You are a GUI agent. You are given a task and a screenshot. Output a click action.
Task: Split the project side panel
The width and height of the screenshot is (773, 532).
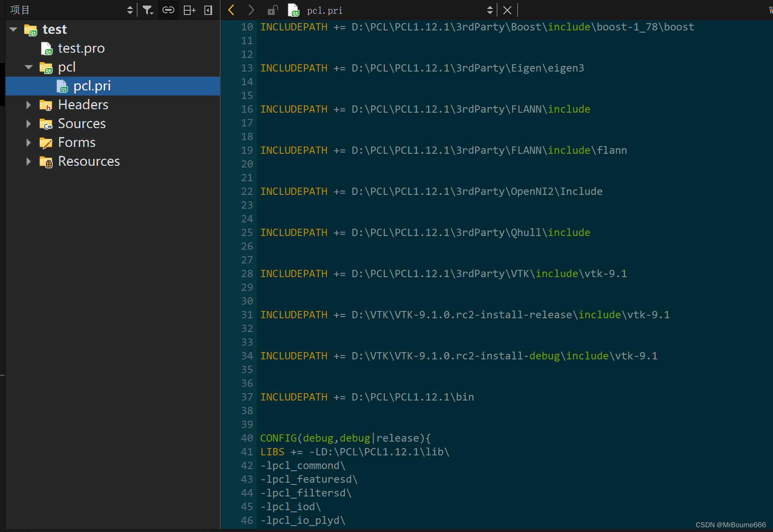click(x=189, y=10)
